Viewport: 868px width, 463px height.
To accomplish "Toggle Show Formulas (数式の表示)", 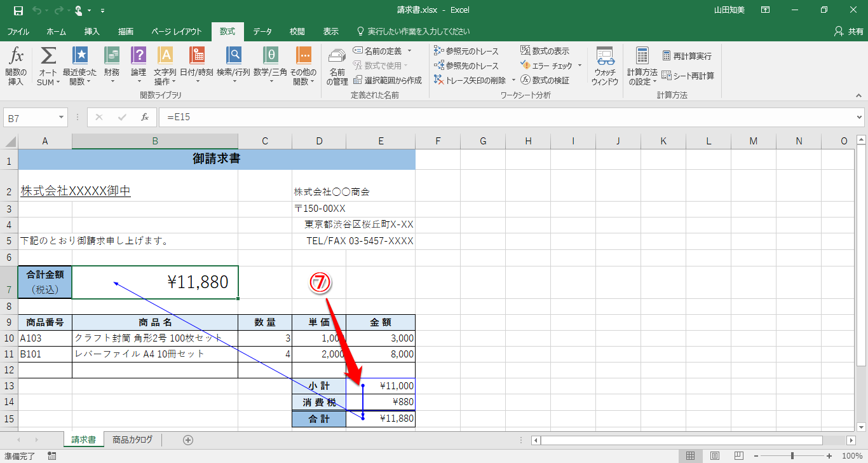I will [x=545, y=51].
